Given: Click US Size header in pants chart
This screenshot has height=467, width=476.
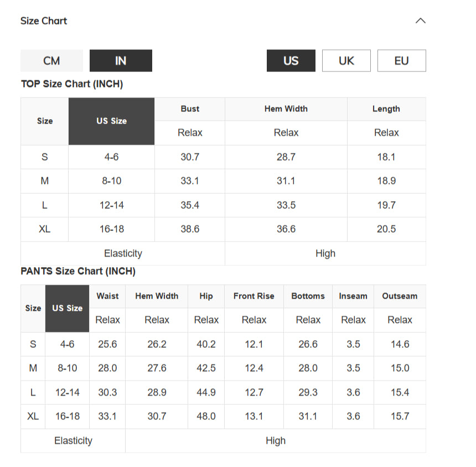Looking at the screenshot, I should pos(68,308).
